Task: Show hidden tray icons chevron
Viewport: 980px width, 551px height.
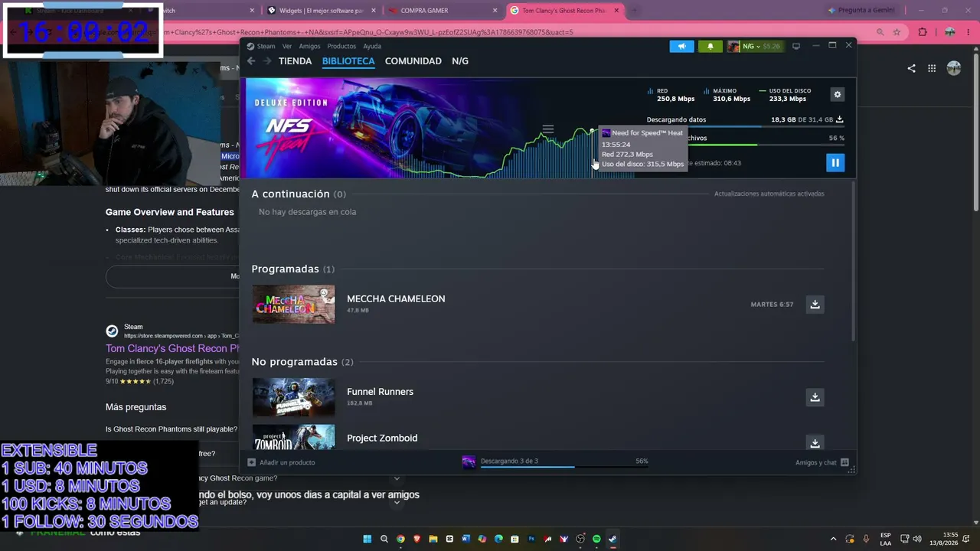Action: click(x=833, y=539)
